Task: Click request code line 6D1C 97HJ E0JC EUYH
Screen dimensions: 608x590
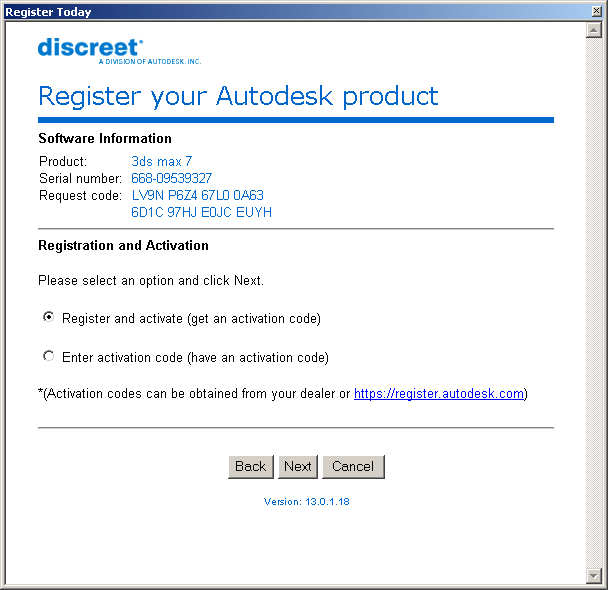Action: (201, 212)
